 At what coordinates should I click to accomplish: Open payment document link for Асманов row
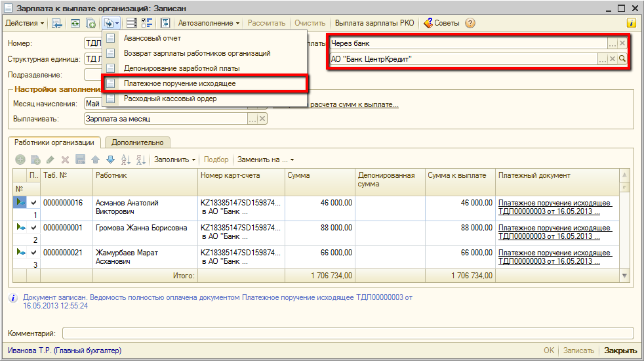(555, 207)
